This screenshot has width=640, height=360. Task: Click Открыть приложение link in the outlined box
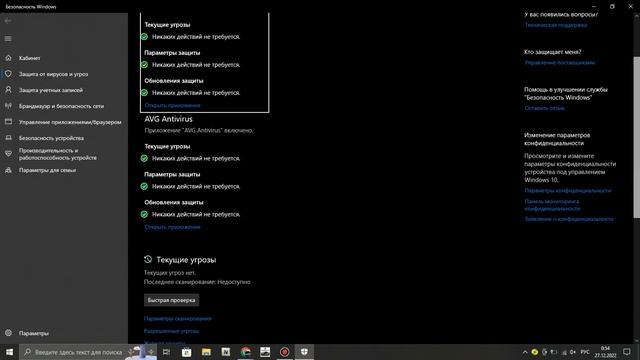click(x=172, y=105)
